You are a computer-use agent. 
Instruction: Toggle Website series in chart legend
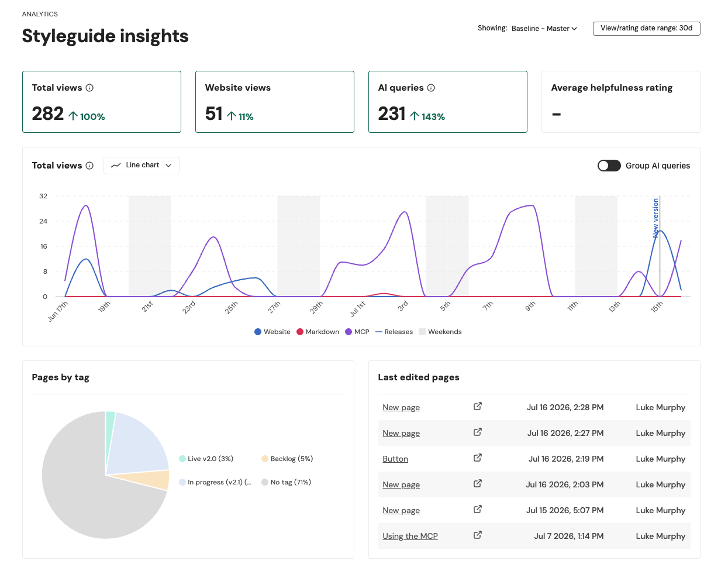click(272, 332)
